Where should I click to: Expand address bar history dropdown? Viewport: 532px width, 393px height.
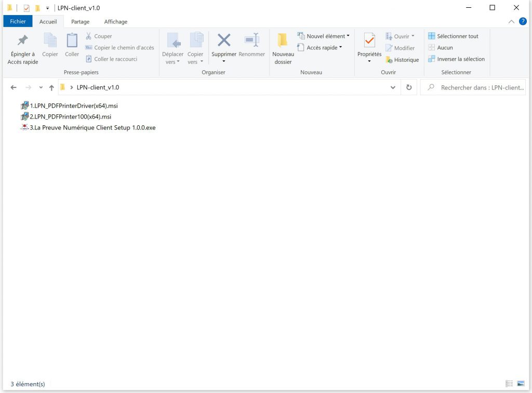393,87
